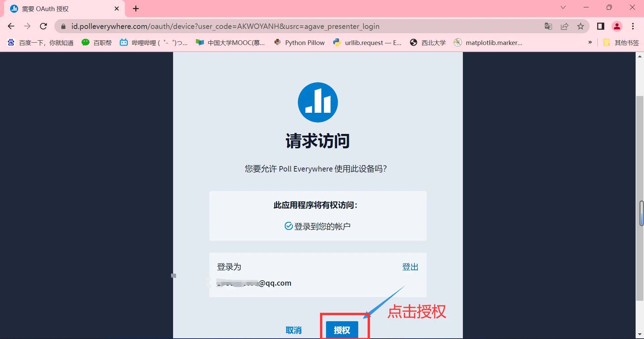The width and height of the screenshot is (644, 339).
Task: Open the 其他书签 folder
Action: point(621,43)
